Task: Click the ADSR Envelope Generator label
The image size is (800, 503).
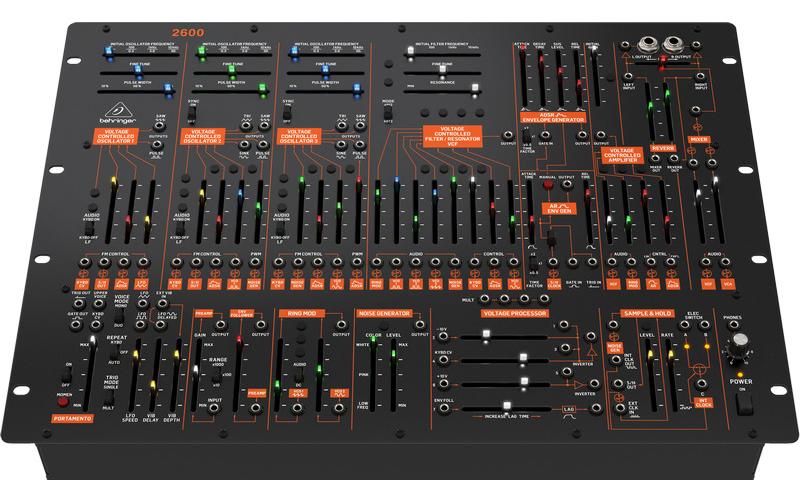Action: (553, 117)
